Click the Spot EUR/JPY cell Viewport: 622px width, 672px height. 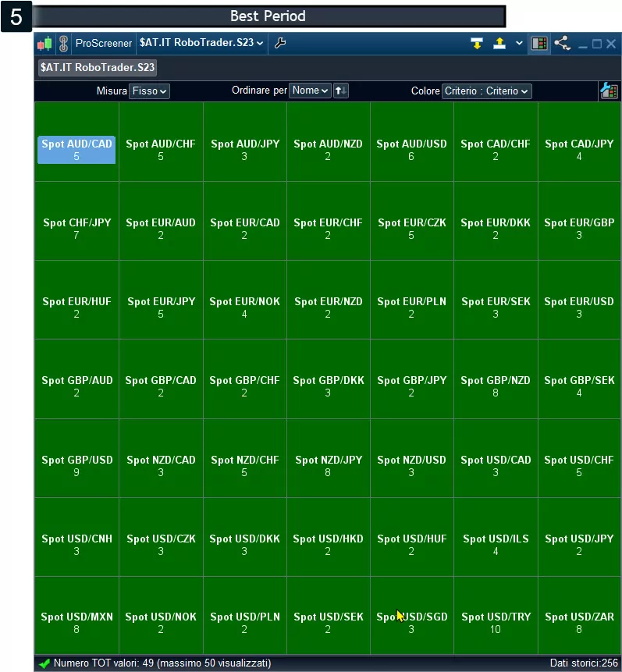pos(161,300)
